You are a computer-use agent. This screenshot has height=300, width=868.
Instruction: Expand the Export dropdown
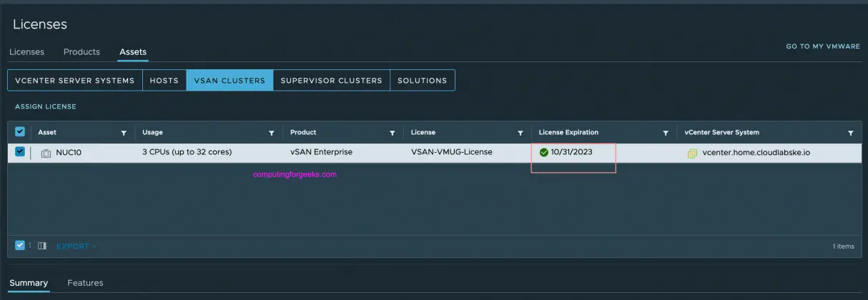coord(76,246)
